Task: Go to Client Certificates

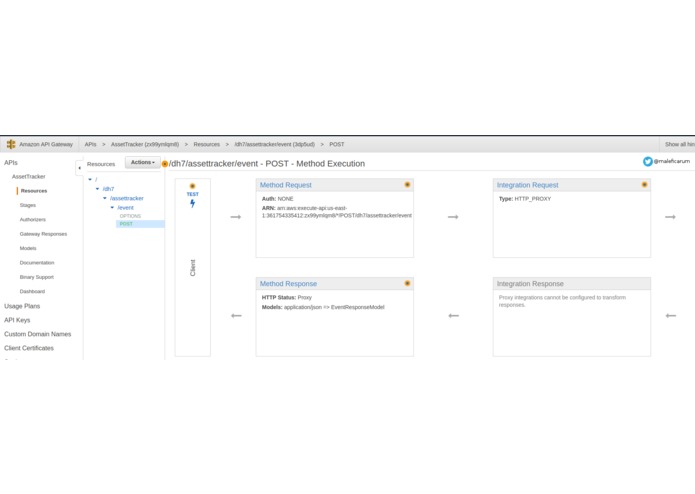Action: tap(29, 348)
